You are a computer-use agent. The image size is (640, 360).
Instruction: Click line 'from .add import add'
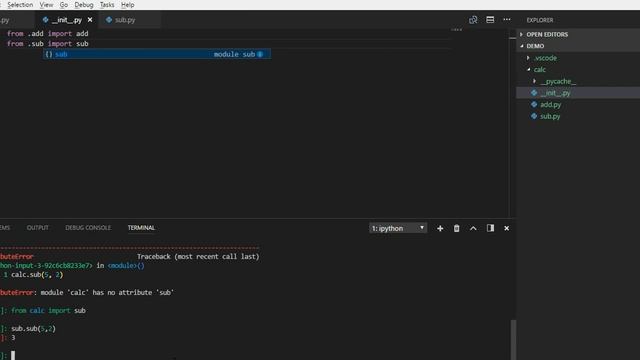coord(47,33)
